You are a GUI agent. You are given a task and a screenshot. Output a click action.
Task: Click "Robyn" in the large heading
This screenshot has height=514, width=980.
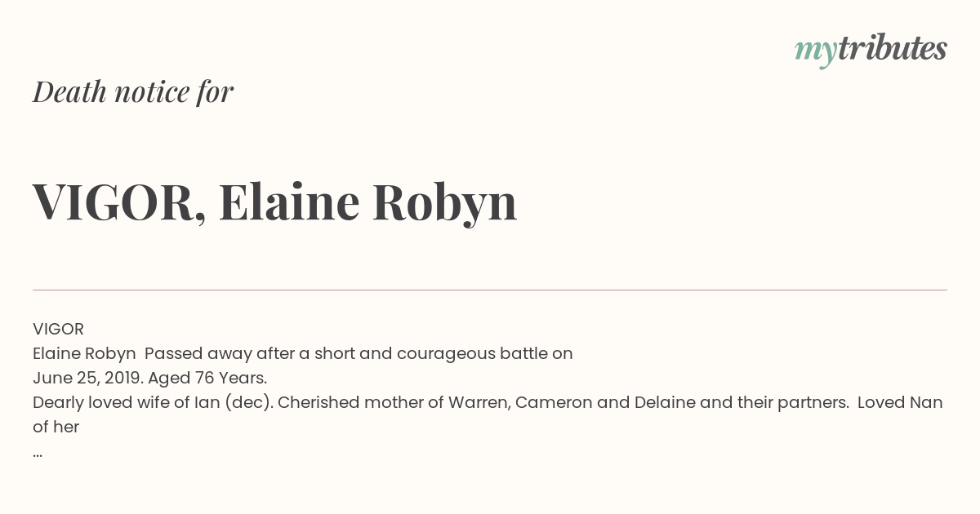pyautogui.click(x=445, y=202)
